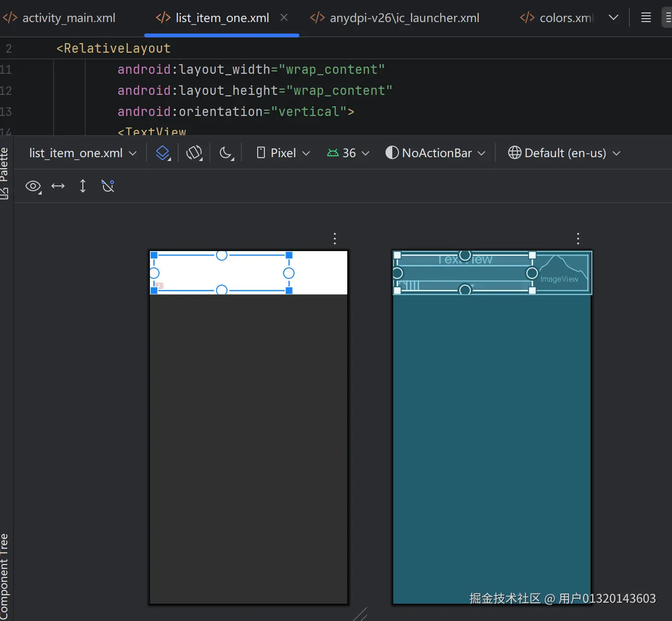
Task: Open the Pixel device dropdown
Action: tap(284, 153)
